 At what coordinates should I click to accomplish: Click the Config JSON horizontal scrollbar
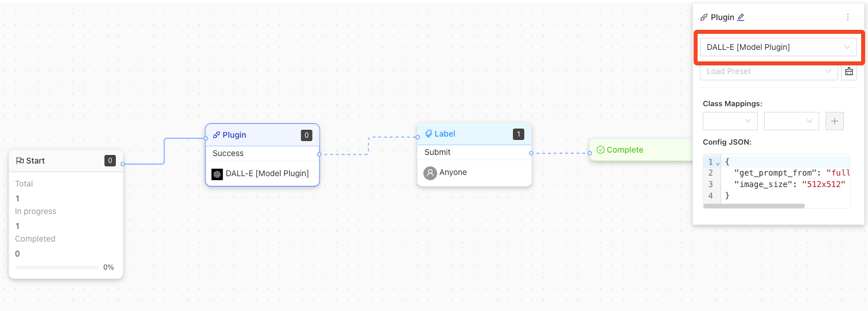[x=753, y=205]
